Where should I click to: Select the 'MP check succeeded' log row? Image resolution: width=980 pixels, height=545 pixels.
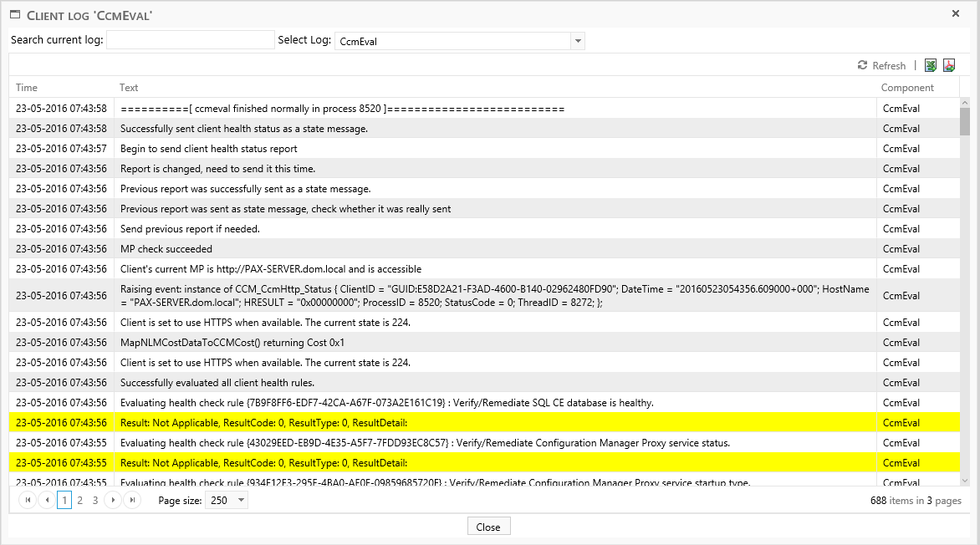(x=166, y=249)
